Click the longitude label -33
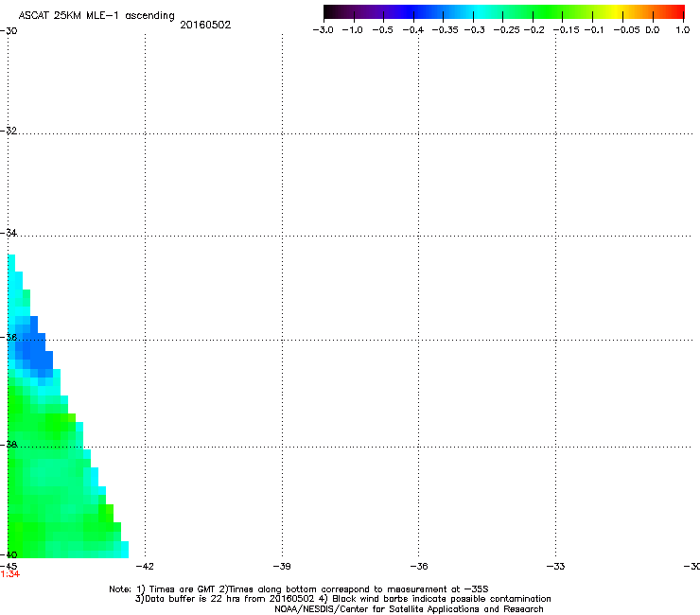The image size is (700, 615). pos(556,567)
